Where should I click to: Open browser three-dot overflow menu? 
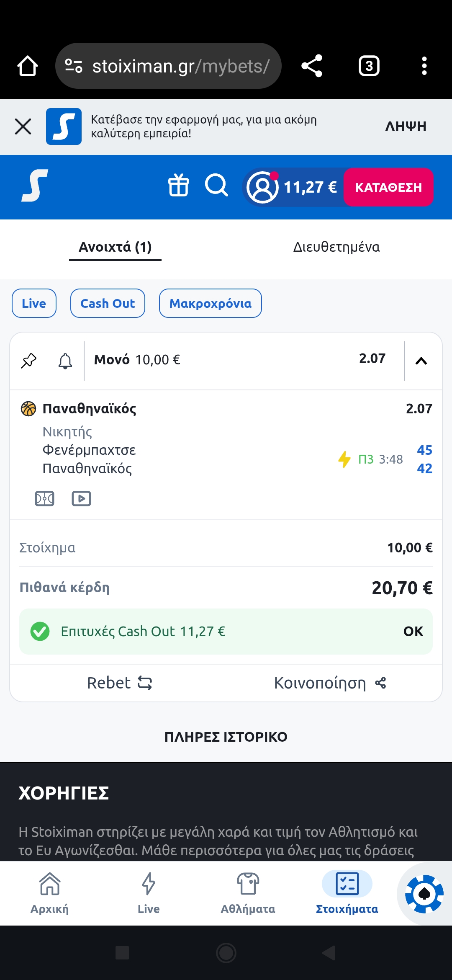point(424,66)
